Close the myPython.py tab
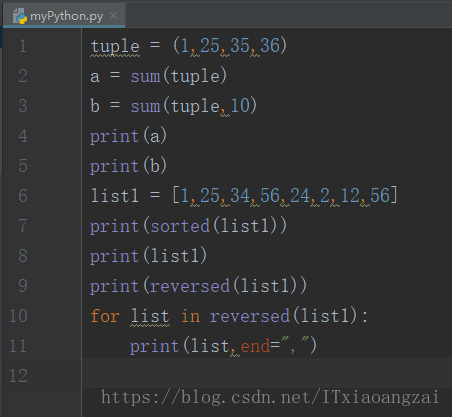Screen dimensions: 452x417 [114, 16]
